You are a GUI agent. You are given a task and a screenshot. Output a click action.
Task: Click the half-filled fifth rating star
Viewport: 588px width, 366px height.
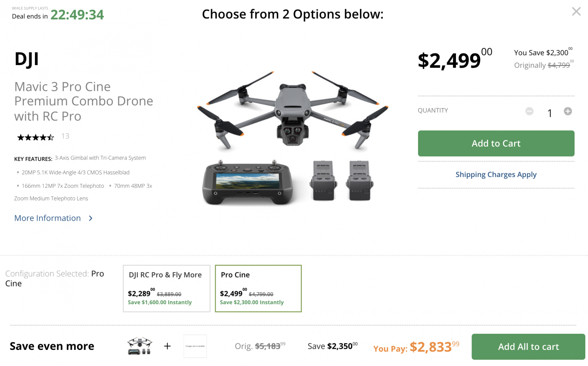point(51,137)
